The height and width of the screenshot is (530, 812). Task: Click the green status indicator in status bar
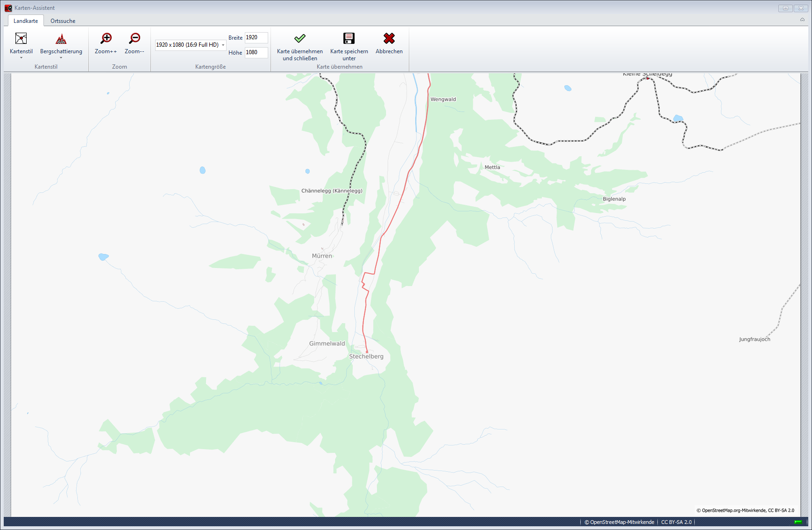coord(798,522)
